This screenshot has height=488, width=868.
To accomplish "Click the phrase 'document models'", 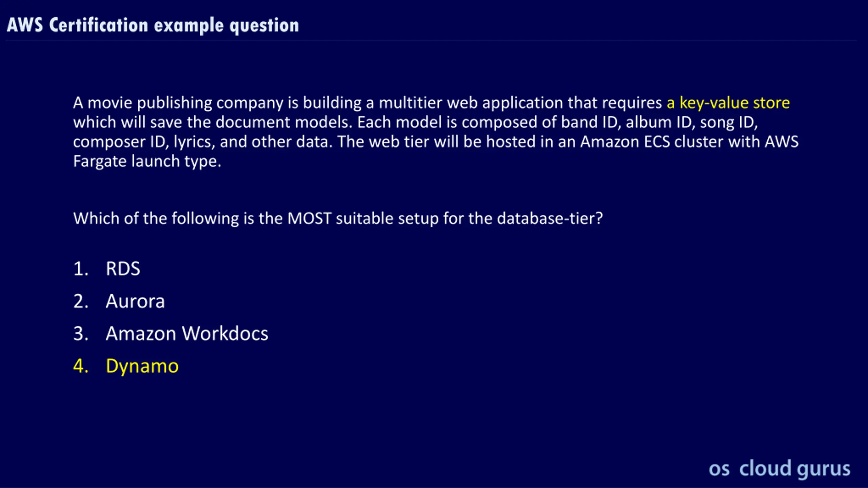I will (x=284, y=122).
